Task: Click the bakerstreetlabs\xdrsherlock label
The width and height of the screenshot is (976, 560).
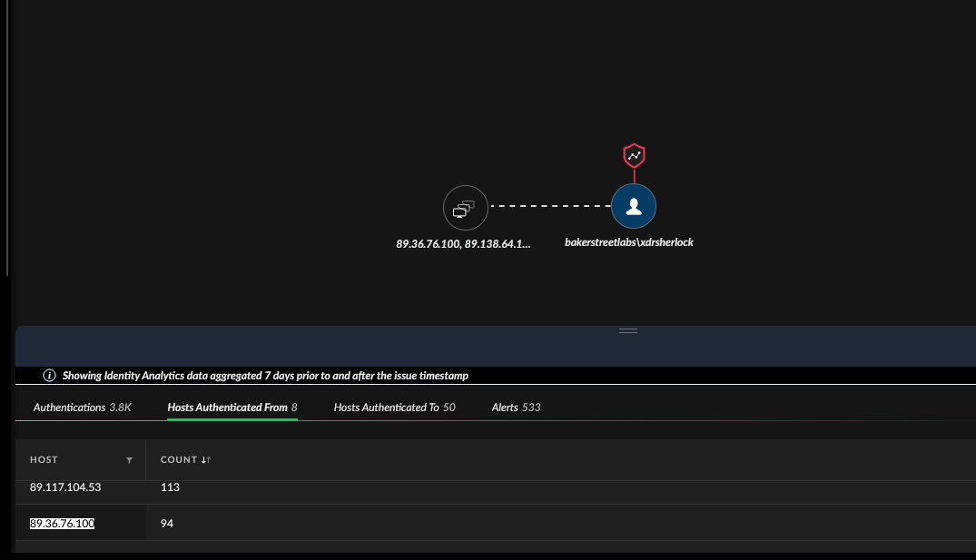Action: click(x=628, y=242)
